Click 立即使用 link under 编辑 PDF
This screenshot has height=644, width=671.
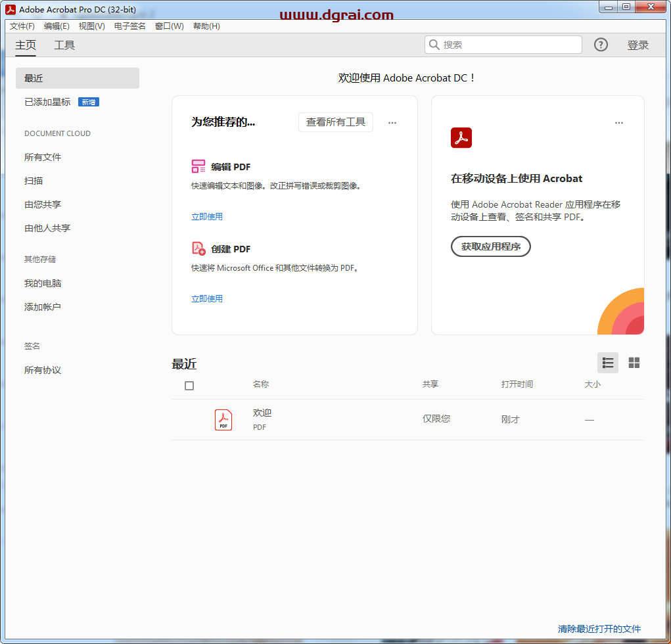coord(207,217)
